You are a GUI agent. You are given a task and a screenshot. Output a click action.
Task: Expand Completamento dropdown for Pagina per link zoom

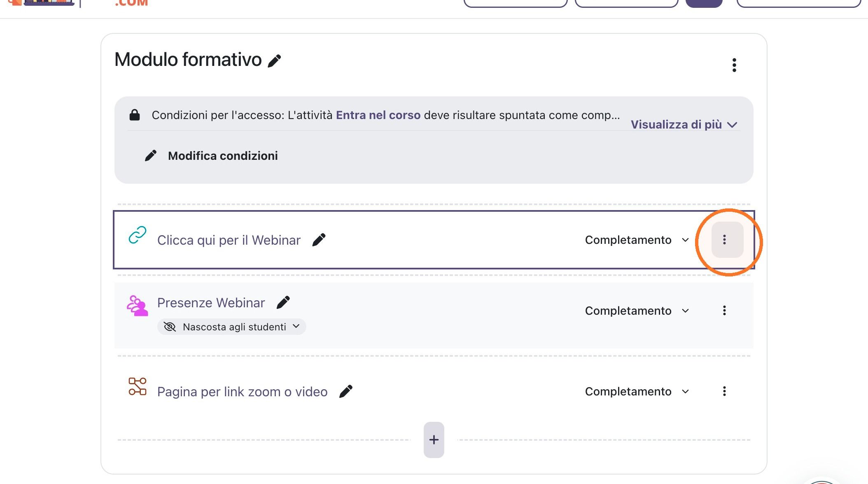pyautogui.click(x=637, y=391)
